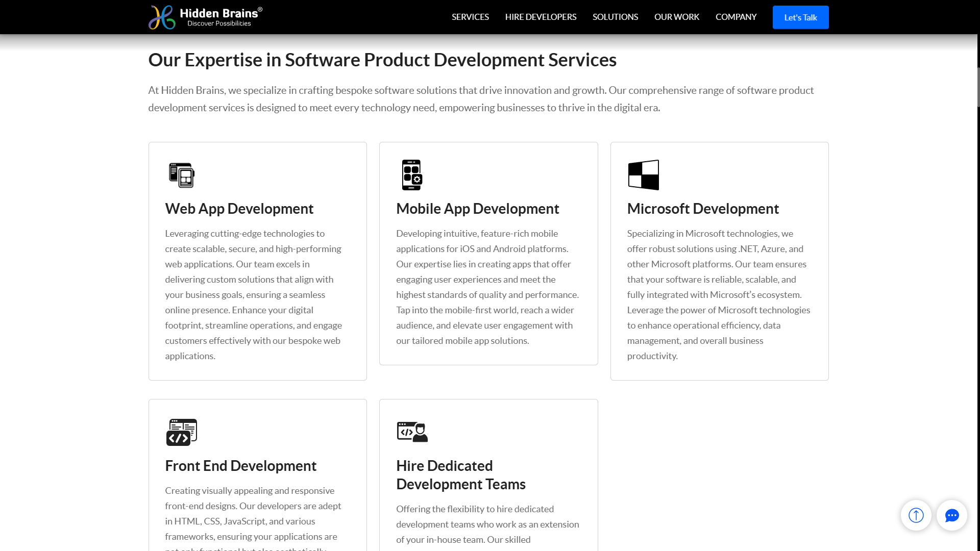Viewport: 980px width, 551px height.
Task: Open the HIRE DEVELOPERS menu
Action: [x=541, y=17]
